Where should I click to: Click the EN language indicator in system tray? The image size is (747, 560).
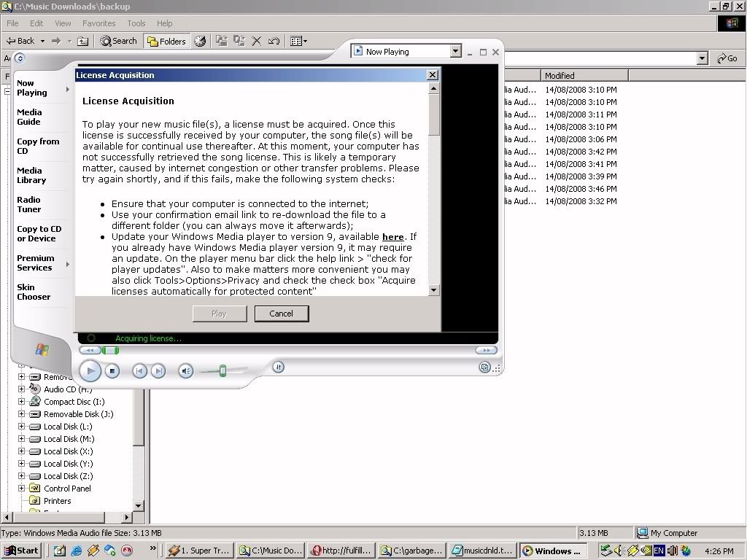click(659, 551)
